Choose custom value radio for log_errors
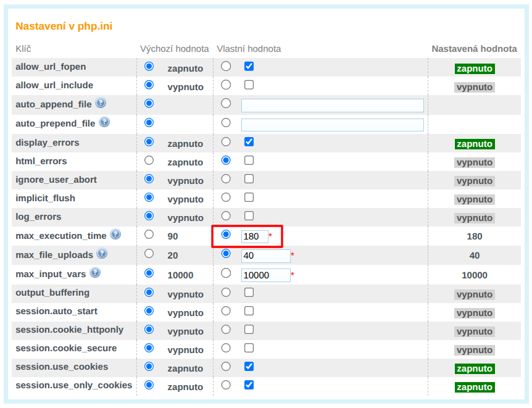The width and height of the screenshot is (532, 408). point(226,216)
